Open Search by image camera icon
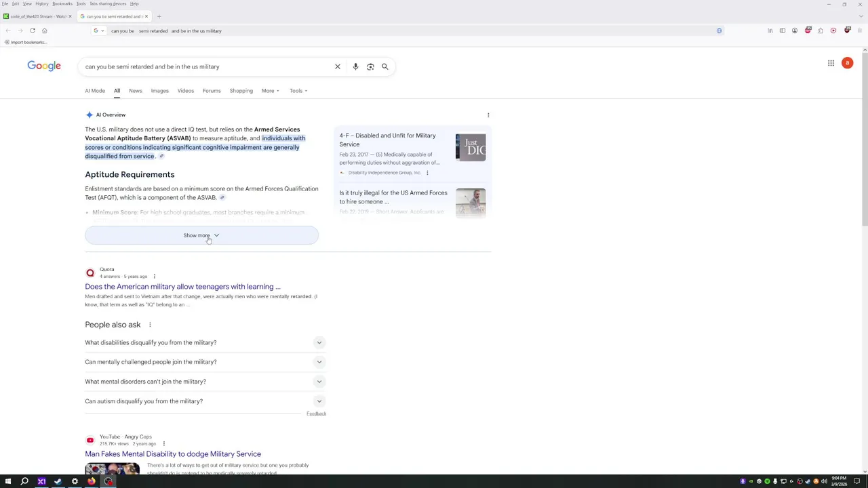The height and width of the screenshot is (488, 868). [370, 66]
